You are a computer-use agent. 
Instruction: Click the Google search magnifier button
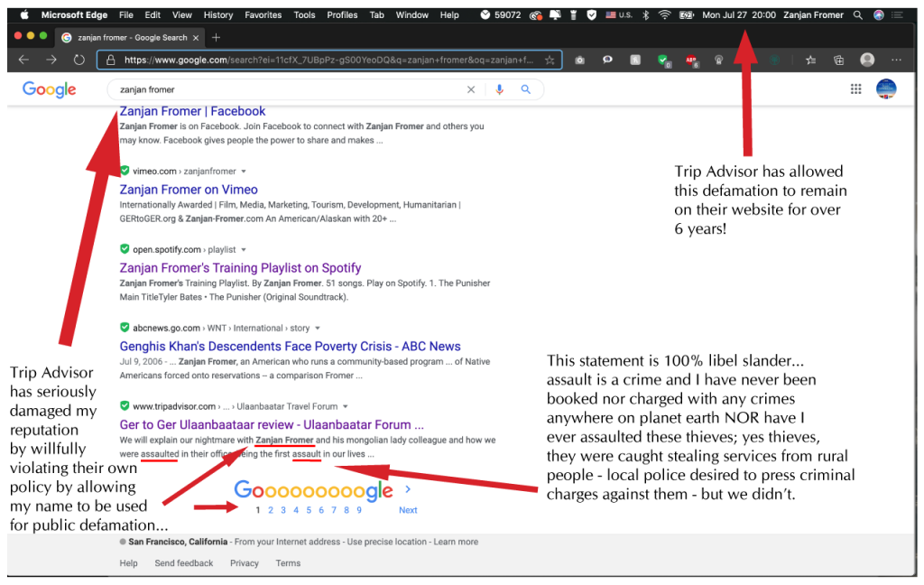(526, 89)
